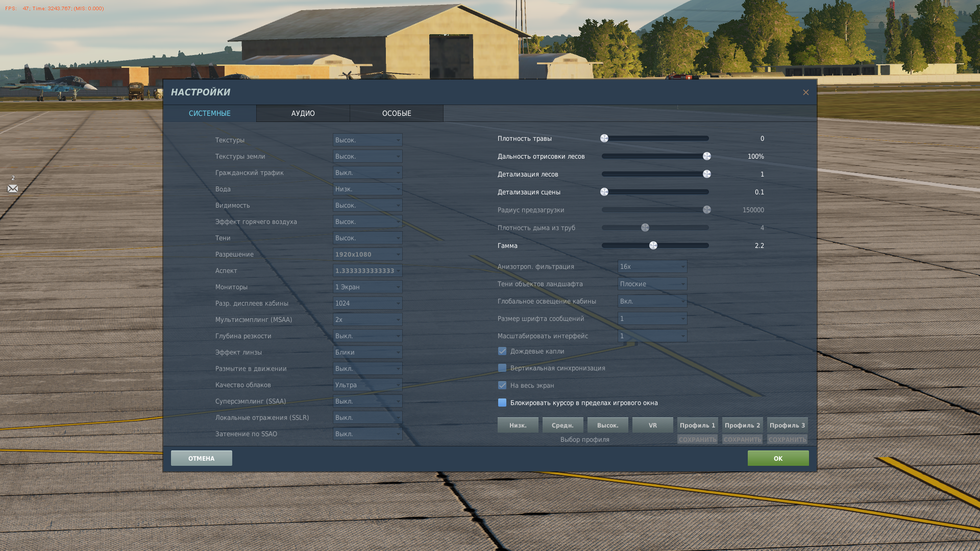This screenshot has height=551, width=980.
Task: Open the Суперсэмплинг (SSAA) dropdown
Action: click(x=367, y=401)
